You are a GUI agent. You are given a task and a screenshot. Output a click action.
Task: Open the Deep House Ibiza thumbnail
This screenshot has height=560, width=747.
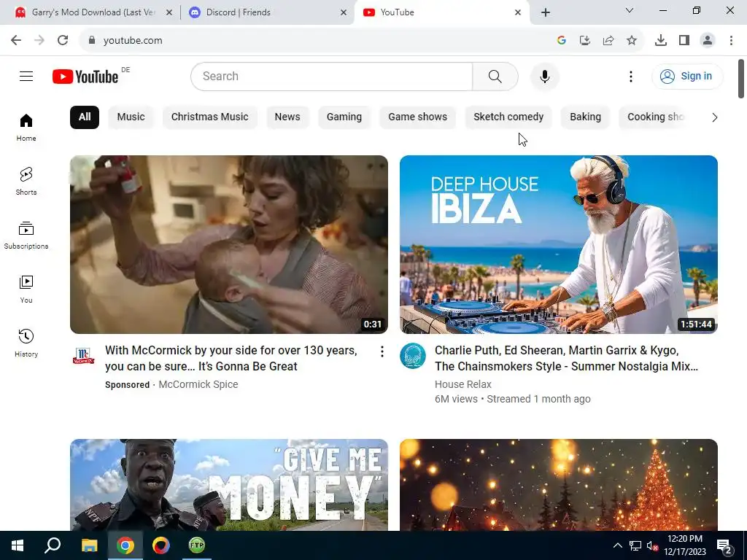pyautogui.click(x=558, y=244)
